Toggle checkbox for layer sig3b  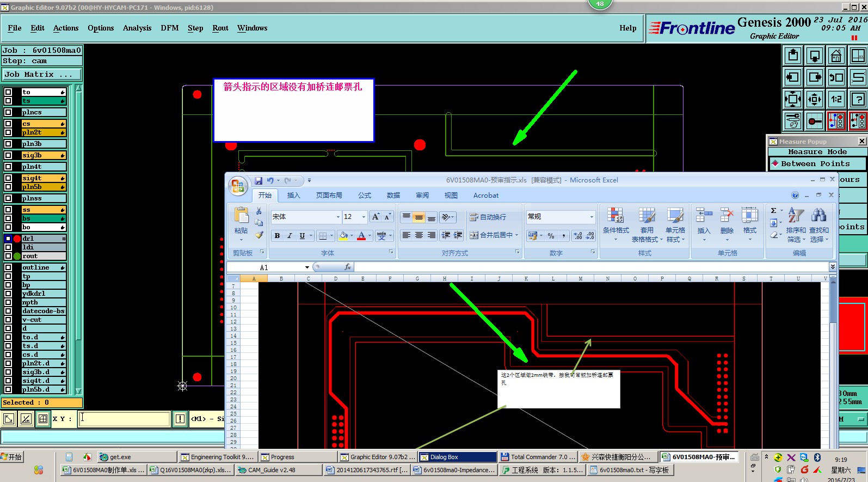8,155
